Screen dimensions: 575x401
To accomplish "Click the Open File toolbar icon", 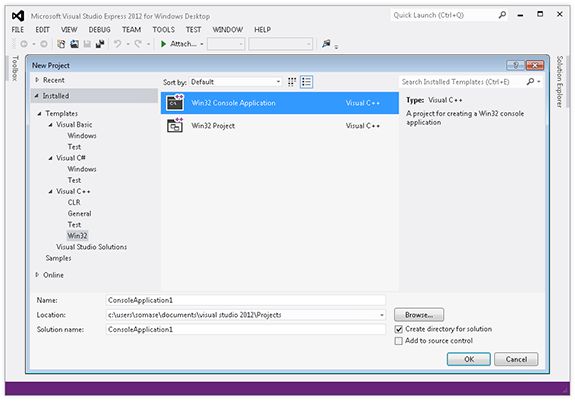I will coord(74,44).
